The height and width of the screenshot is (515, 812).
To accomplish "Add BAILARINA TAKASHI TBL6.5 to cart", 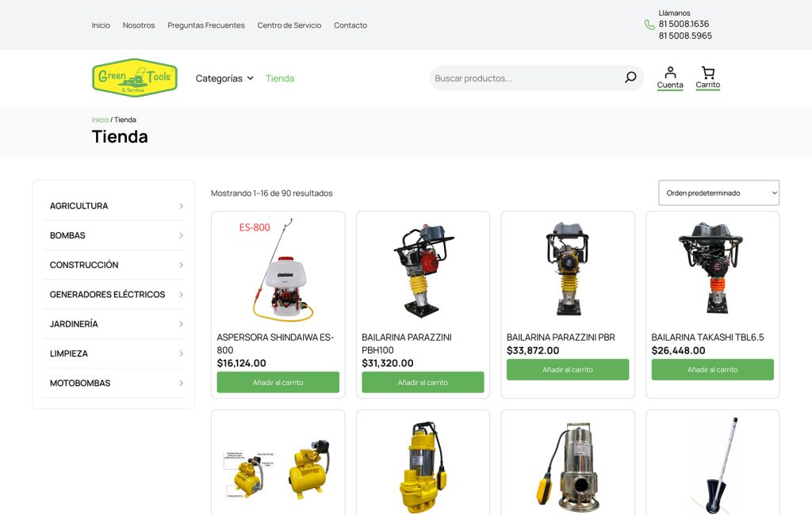I will (712, 369).
